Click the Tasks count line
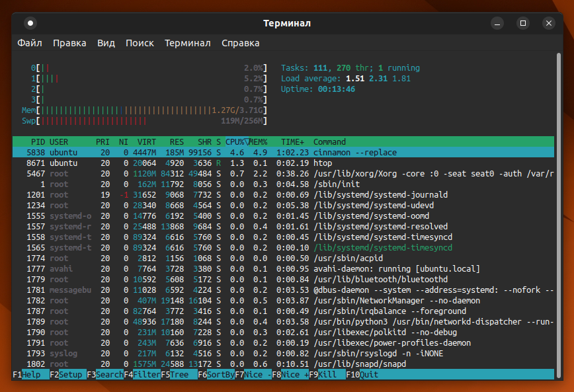Viewport: 574px width, 392px height. tap(350, 67)
